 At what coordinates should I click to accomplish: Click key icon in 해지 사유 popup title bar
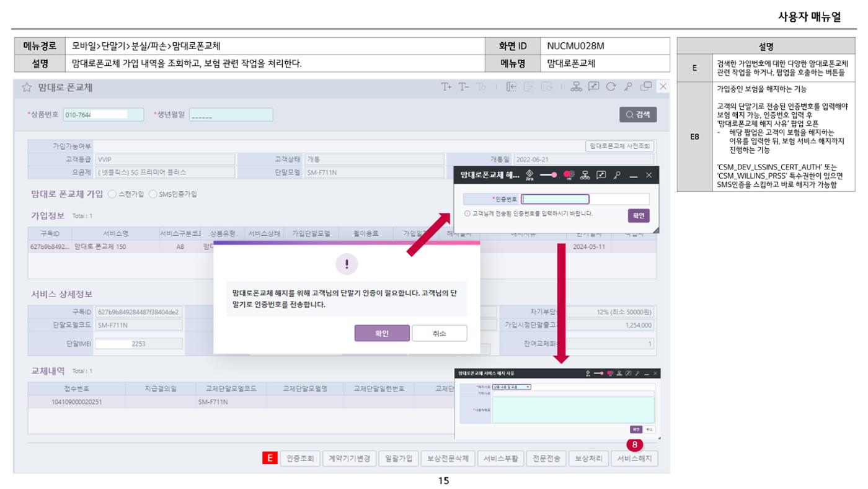[x=637, y=374]
